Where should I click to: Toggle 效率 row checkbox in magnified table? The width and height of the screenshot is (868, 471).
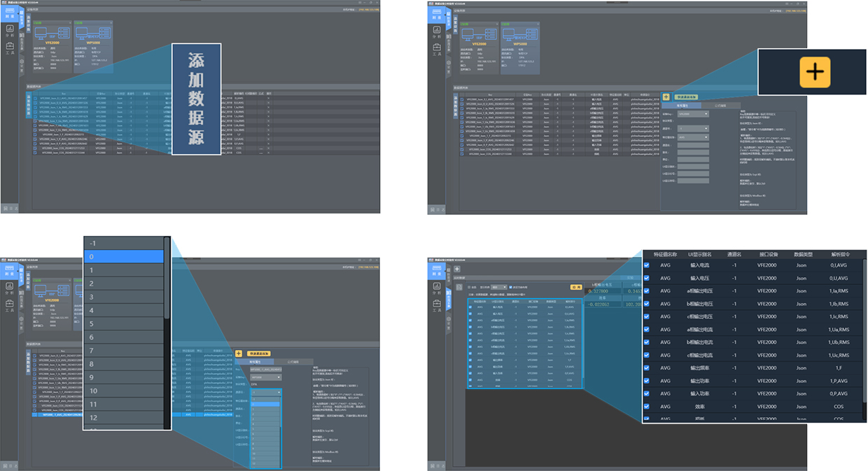coord(647,406)
